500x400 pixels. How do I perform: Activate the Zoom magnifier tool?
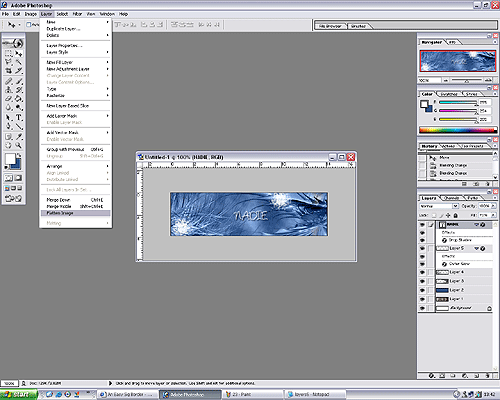coord(19,145)
